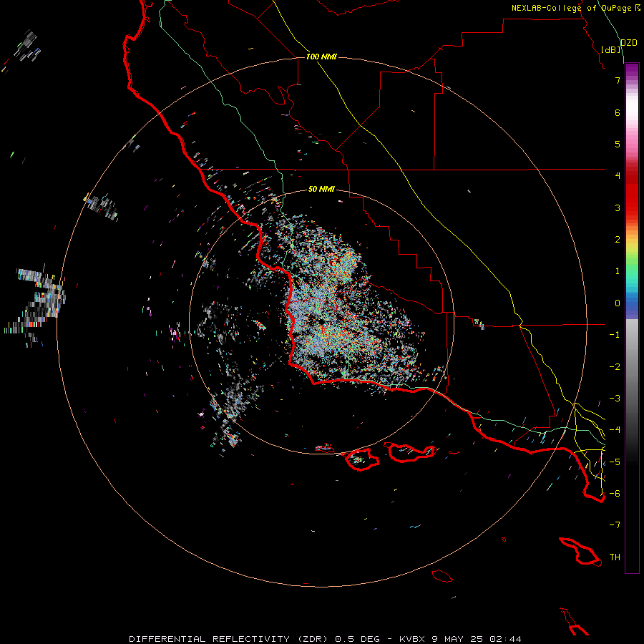Viewport: 644px width, 644px height.
Task: Click the Differential Reflectivity (ZDR) caption text
Action: (229, 639)
